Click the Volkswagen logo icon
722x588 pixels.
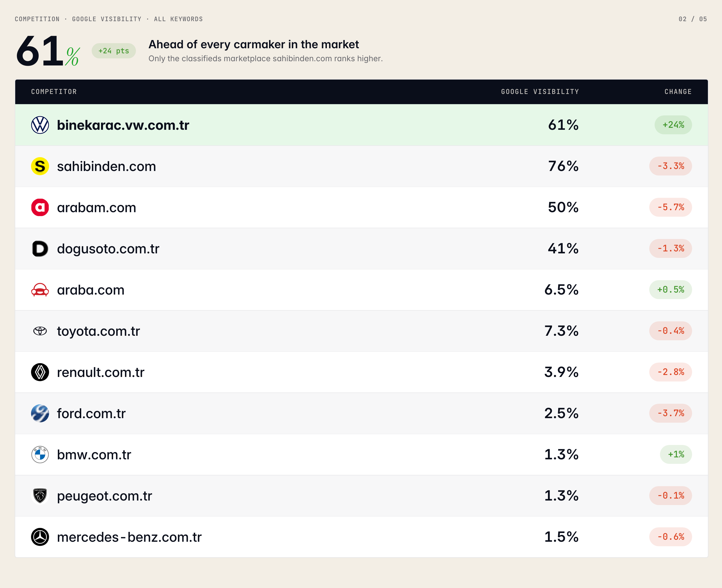[x=40, y=125]
